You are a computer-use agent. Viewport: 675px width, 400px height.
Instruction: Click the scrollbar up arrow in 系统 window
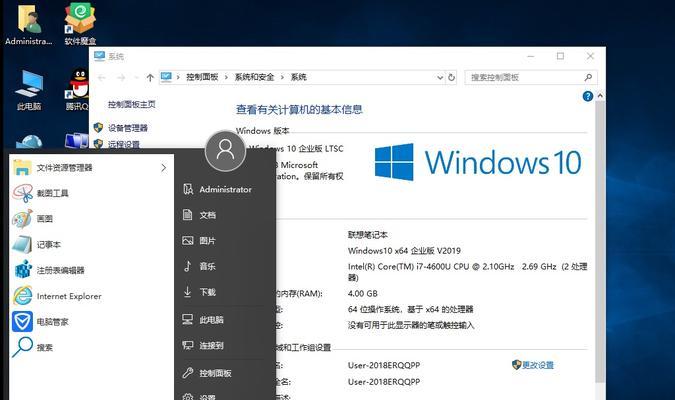[x=600, y=96]
